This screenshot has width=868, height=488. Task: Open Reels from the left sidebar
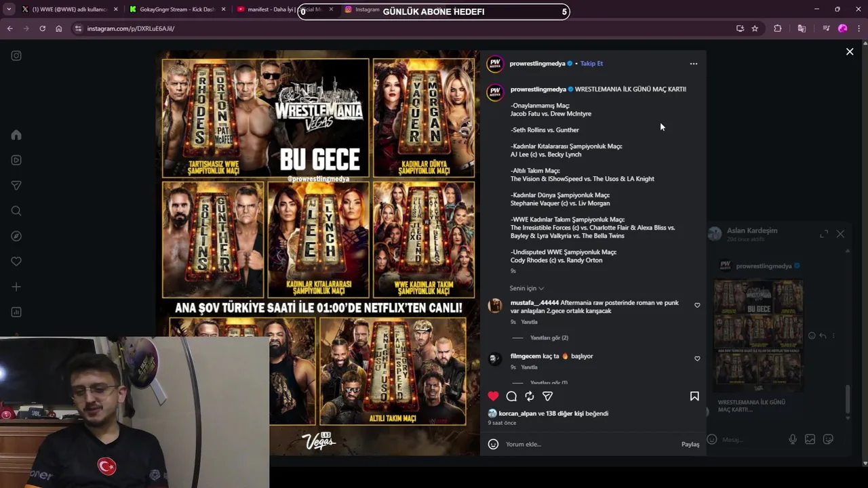click(16, 160)
